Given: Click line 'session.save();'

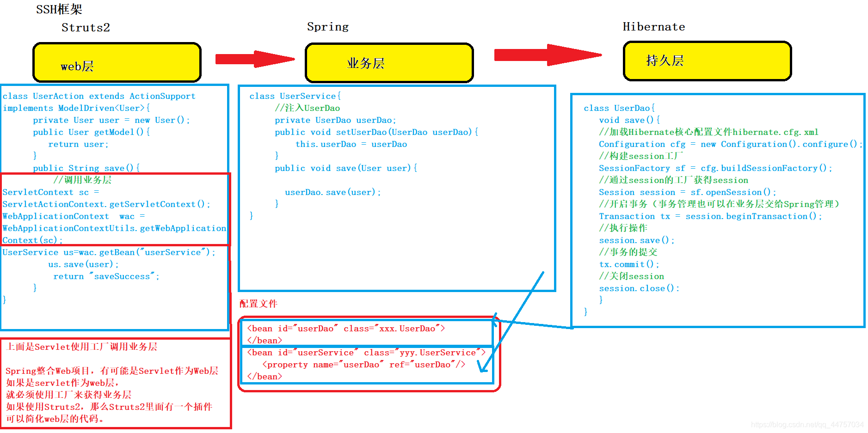Looking at the screenshot, I should pos(637,240).
